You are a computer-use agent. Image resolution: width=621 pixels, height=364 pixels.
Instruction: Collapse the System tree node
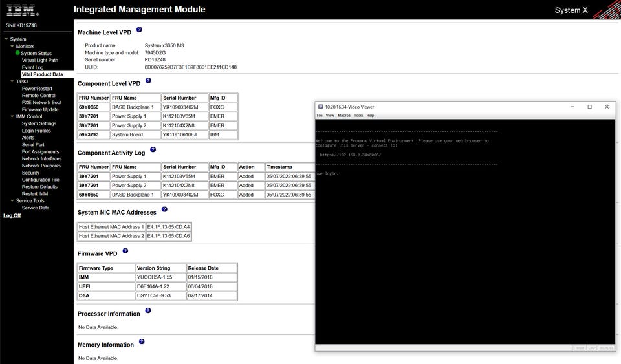click(x=6, y=39)
